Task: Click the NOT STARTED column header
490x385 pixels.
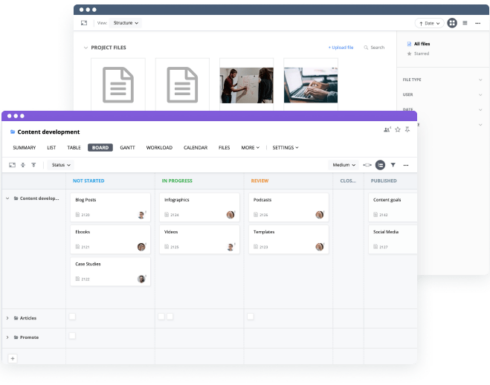Action: (x=89, y=181)
